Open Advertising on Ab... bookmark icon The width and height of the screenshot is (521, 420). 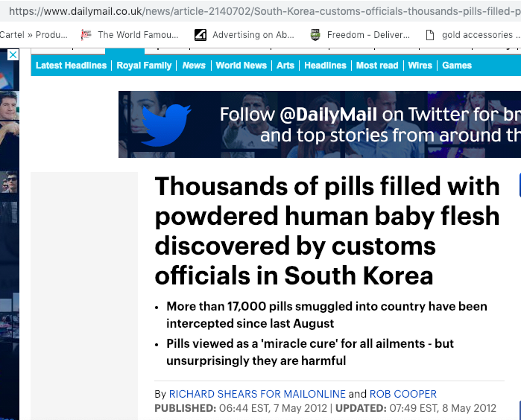point(200,35)
